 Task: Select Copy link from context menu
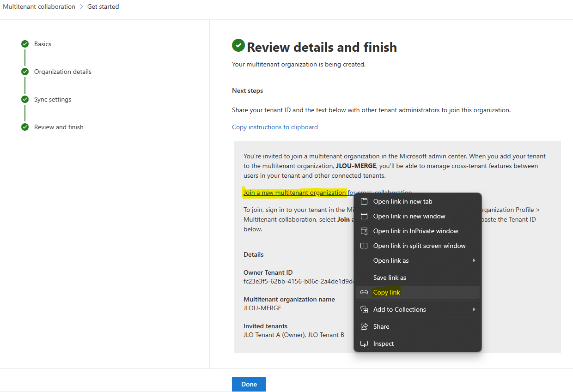(x=418, y=292)
